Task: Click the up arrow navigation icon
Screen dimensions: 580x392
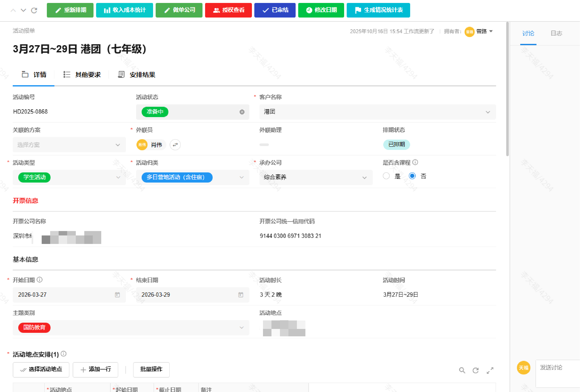Action: pos(13,10)
